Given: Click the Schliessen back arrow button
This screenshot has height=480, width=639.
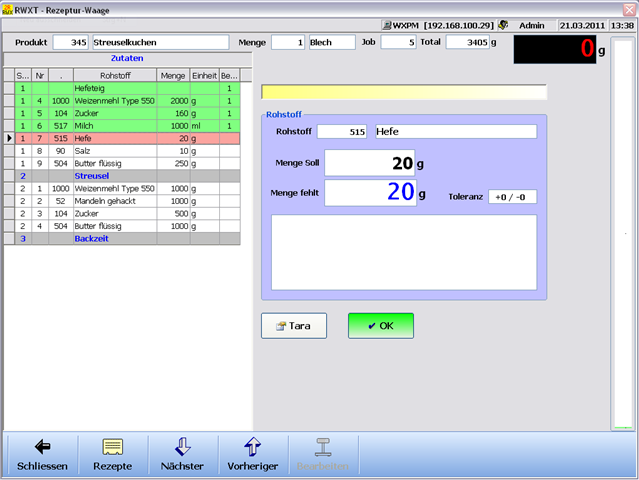Looking at the screenshot, I should click(42, 455).
